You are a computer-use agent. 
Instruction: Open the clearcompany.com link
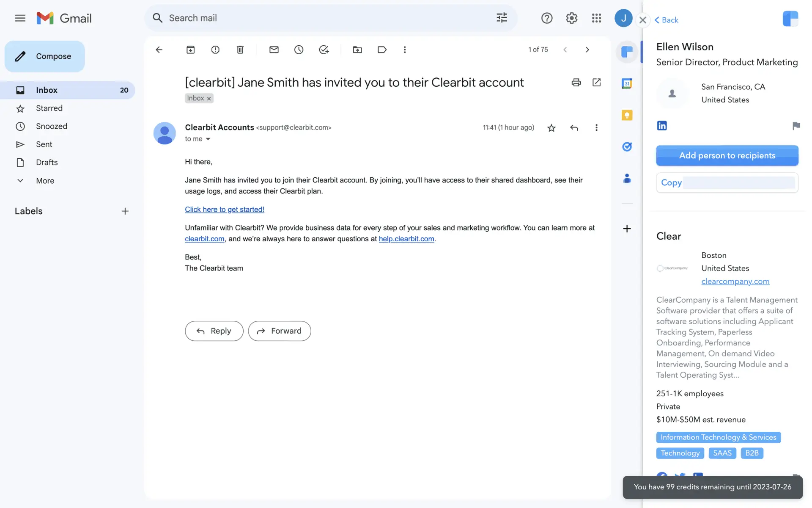pyautogui.click(x=735, y=282)
